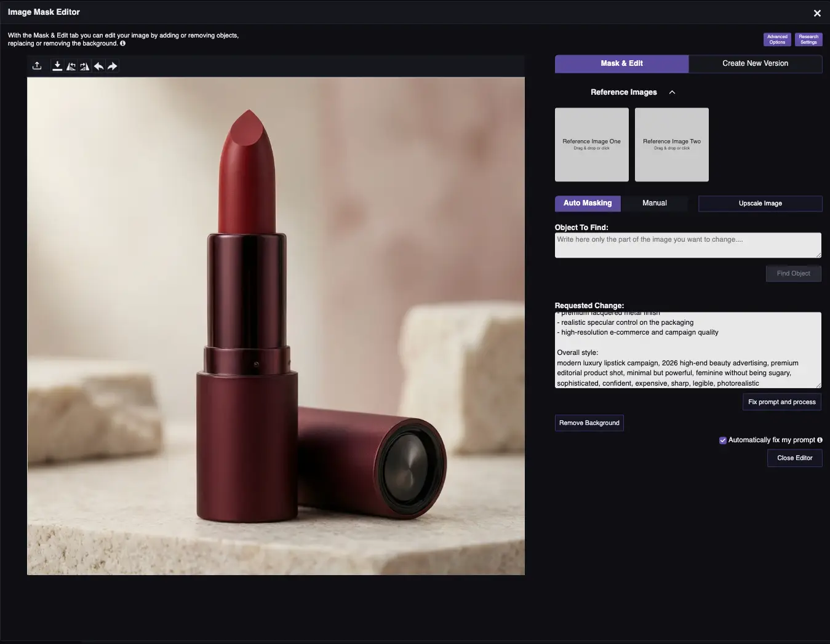This screenshot has width=830, height=644.
Task: Click the Remove Background button
Action: (589, 423)
